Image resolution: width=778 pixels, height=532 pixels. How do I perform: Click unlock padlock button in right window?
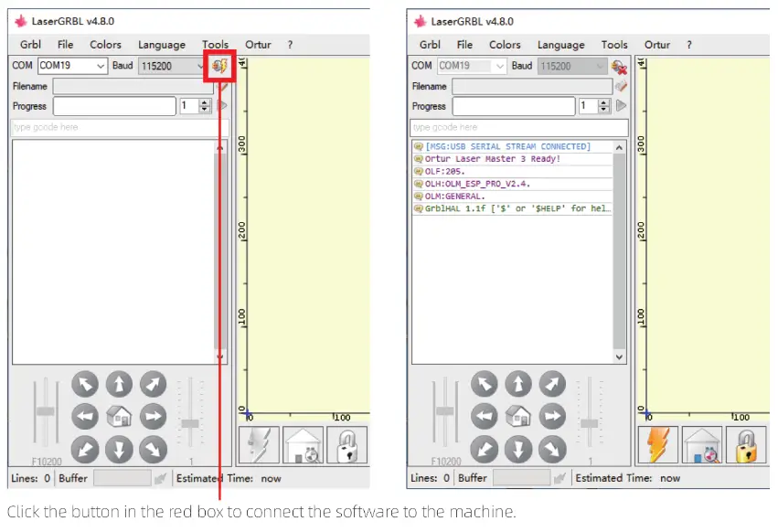[746, 444]
